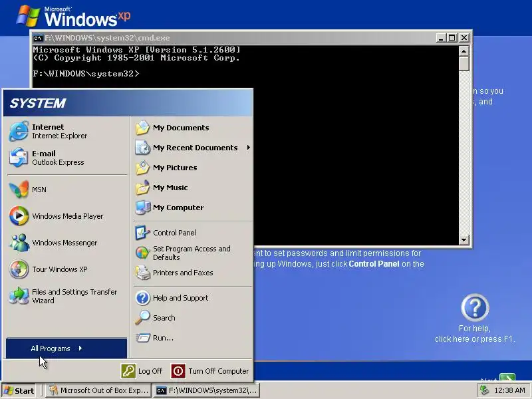
Task: Click the Outlook Express subtitle text
Action: click(x=58, y=162)
